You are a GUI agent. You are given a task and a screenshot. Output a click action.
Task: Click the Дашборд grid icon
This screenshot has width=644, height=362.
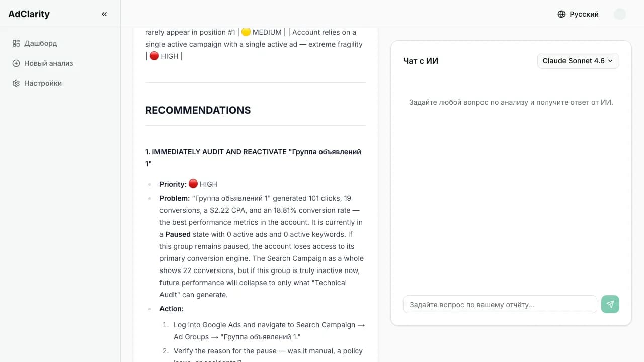(16, 43)
